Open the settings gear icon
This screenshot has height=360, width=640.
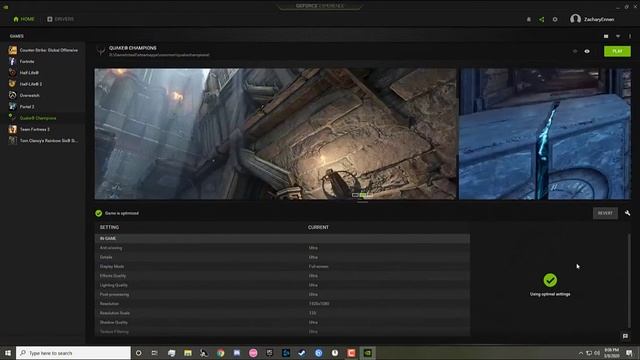[x=555, y=19]
